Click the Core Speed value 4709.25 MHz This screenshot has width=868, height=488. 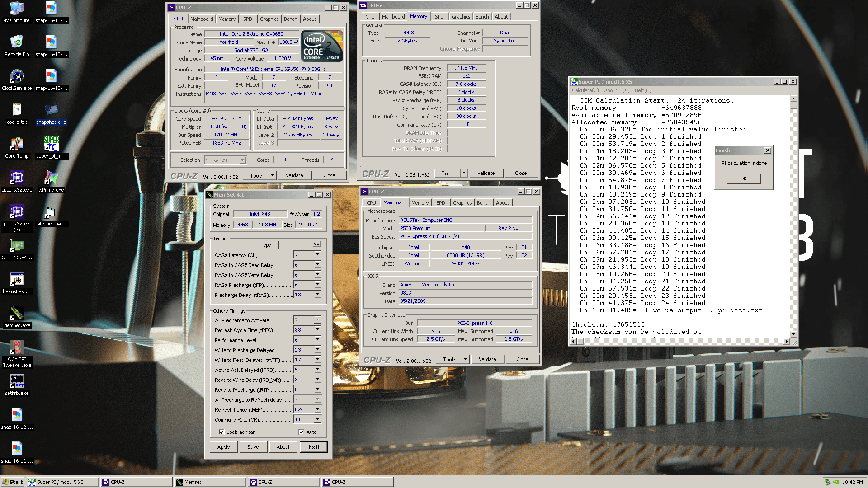coord(226,118)
